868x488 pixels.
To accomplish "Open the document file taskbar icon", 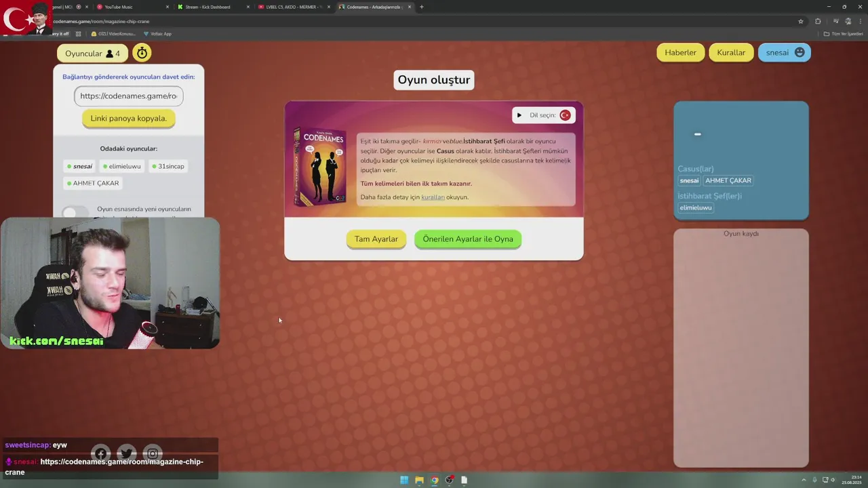I will coord(465,480).
